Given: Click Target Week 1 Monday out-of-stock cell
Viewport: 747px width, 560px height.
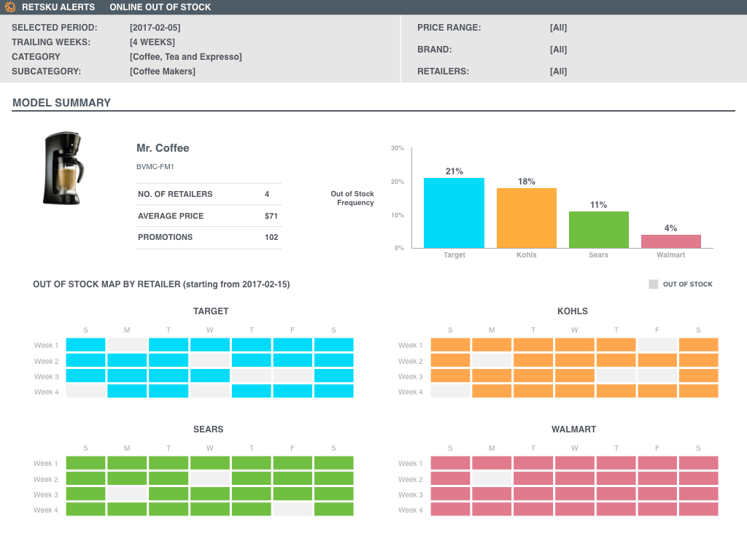Looking at the screenshot, I should pyautogui.click(x=127, y=345).
